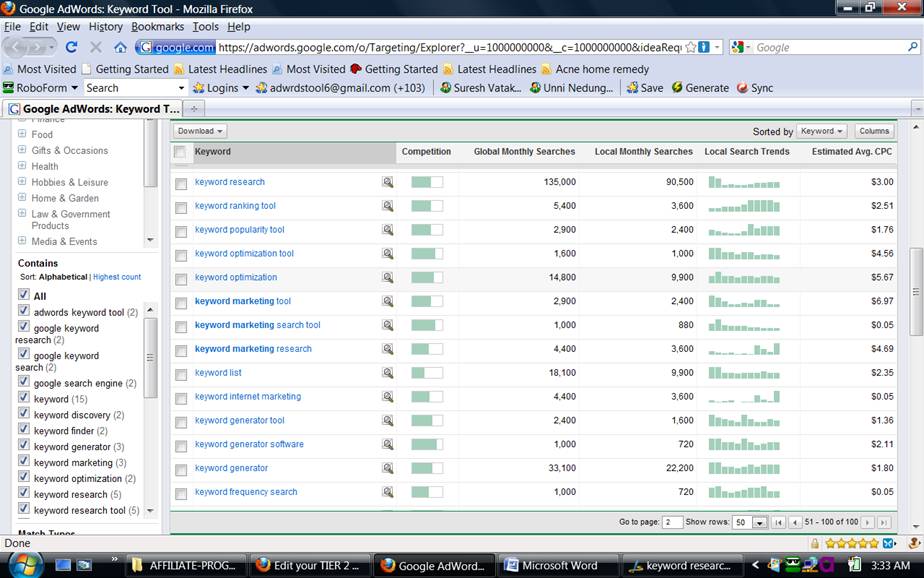Open magnifier icon for keyword internet marketing
The image size is (924, 578).
pos(387,397)
